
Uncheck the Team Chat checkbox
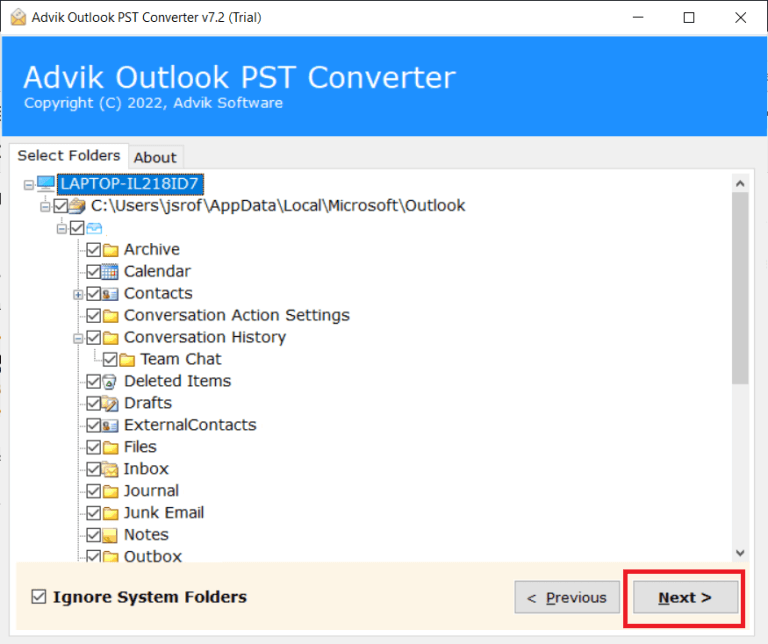tap(110, 359)
